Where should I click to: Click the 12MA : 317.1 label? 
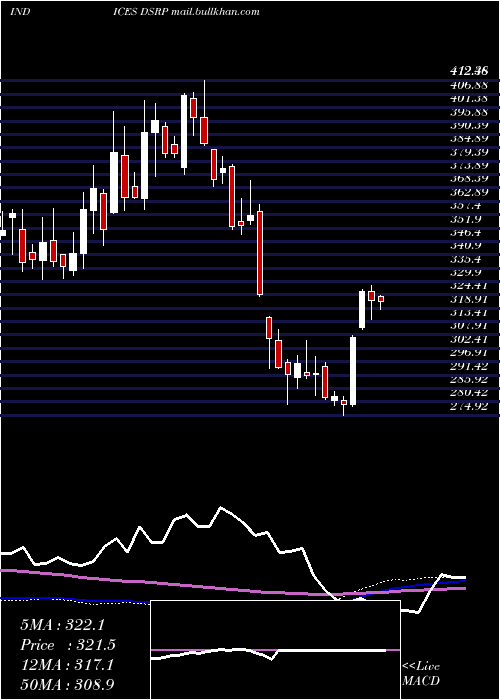coord(67,665)
